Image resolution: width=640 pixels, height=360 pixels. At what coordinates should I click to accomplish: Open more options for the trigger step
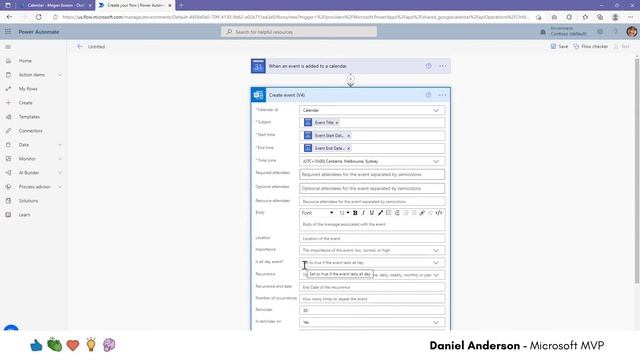click(x=442, y=66)
